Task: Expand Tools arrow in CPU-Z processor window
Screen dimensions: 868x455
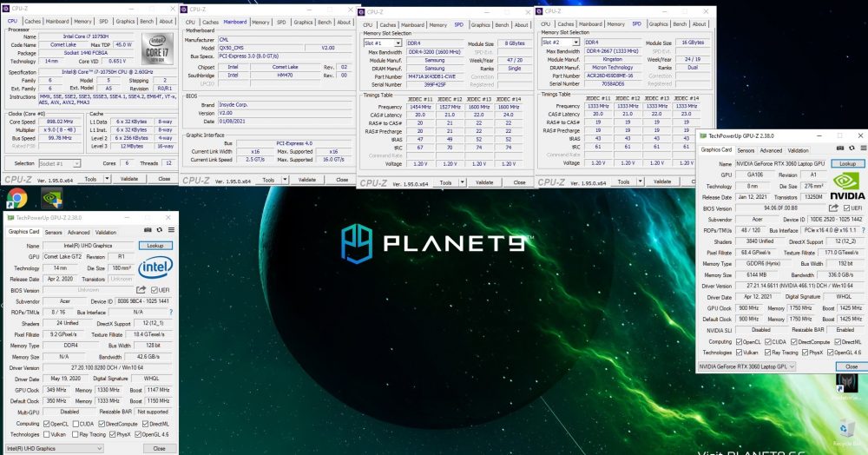Action: pyautogui.click(x=107, y=179)
